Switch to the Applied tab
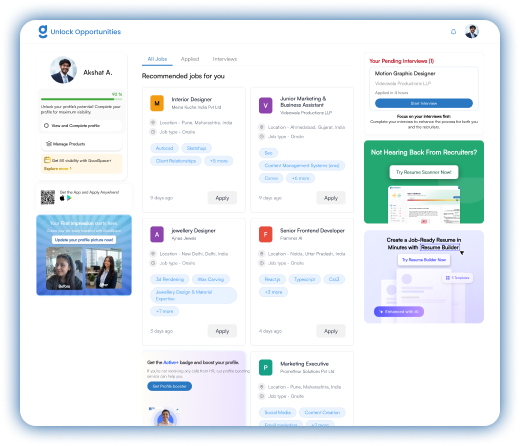520x446 pixels. pos(190,59)
